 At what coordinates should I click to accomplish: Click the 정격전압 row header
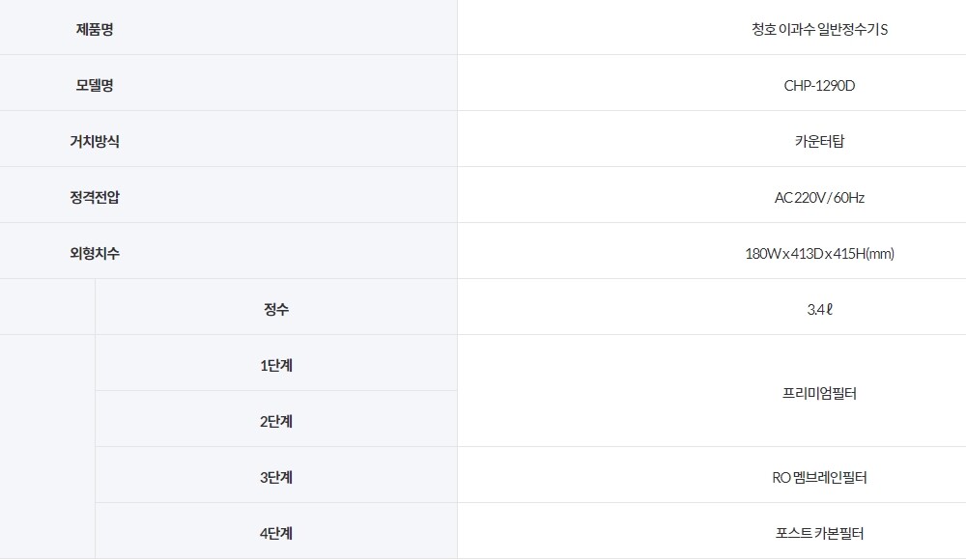[95, 198]
